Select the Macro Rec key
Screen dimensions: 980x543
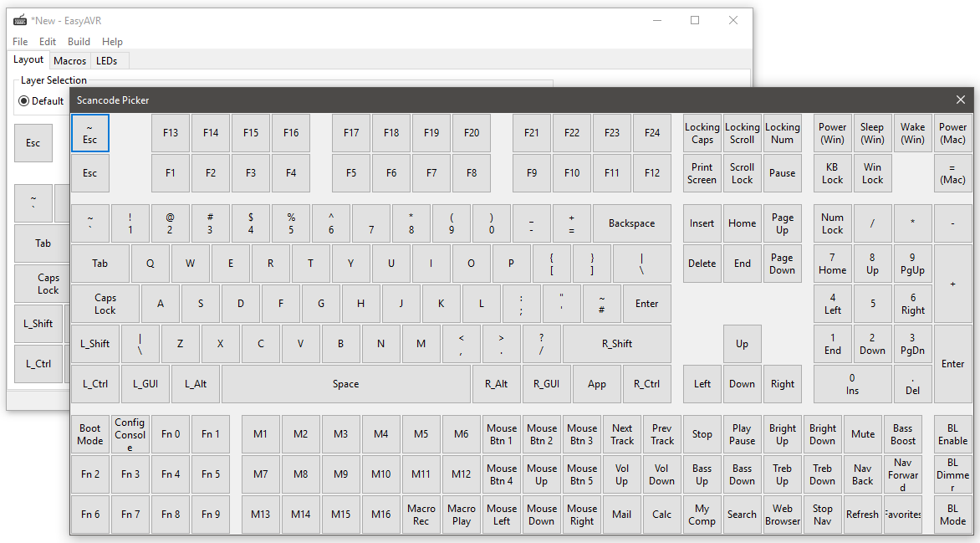click(x=421, y=515)
